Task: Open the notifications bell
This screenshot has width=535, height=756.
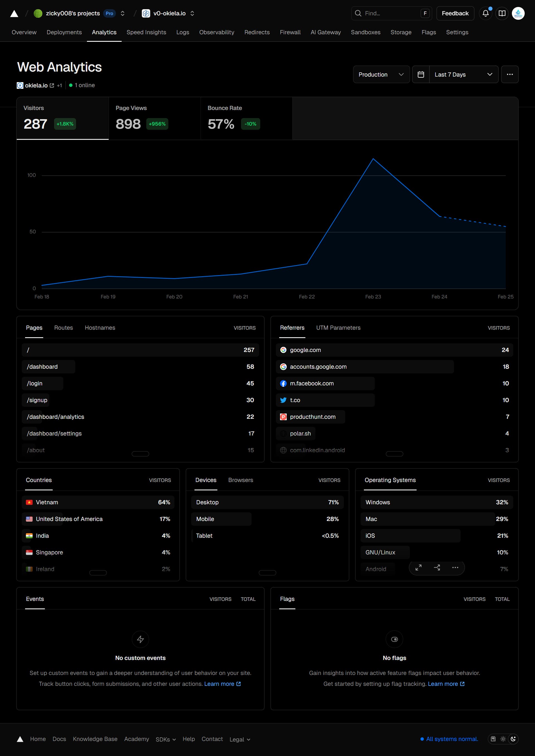Action: [485, 13]
